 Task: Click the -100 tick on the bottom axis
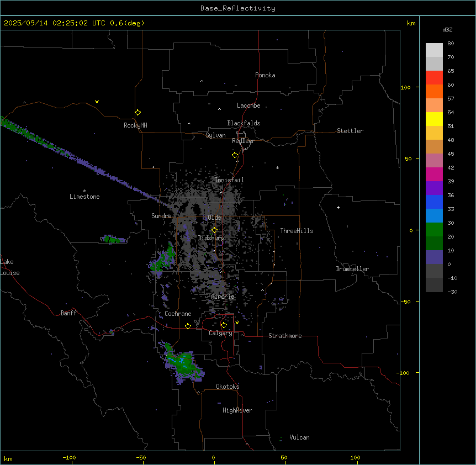coord(69,457)
